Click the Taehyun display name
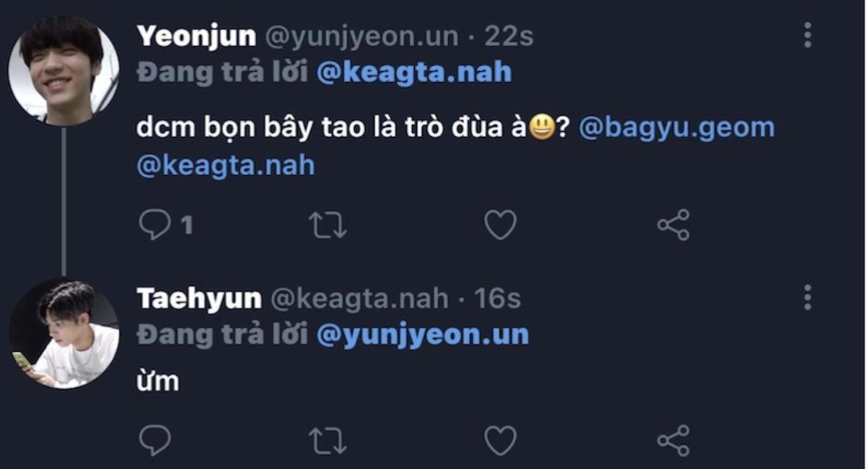 pyautogui.click(x=199, y=298)
